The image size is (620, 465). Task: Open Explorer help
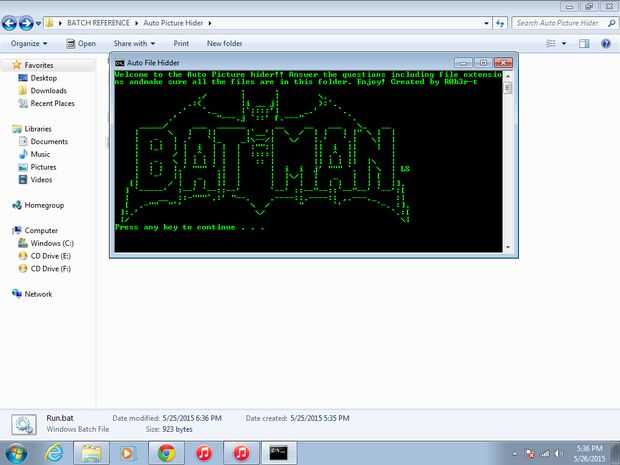605,43
